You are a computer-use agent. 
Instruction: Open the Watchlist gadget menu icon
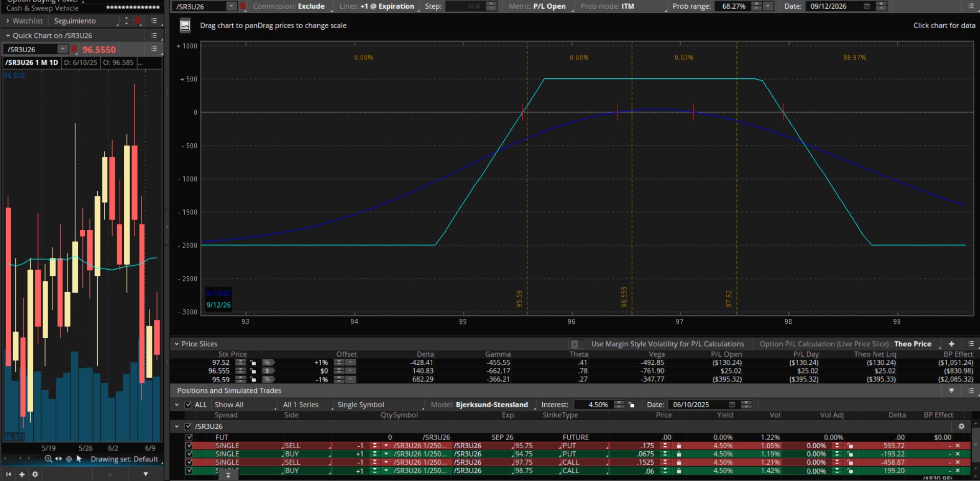(x=154, y=21)
